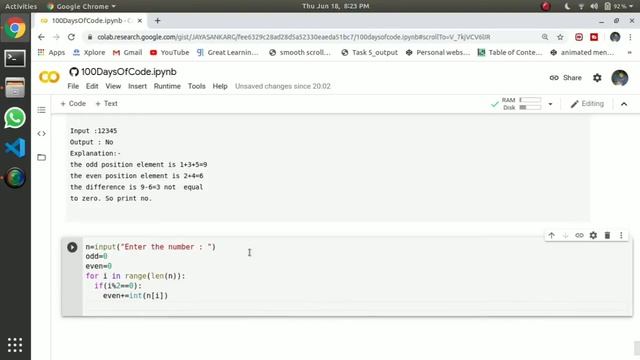Open cell more-actions menu
This screenshot has height=360, width=640.
pos(621,236)
